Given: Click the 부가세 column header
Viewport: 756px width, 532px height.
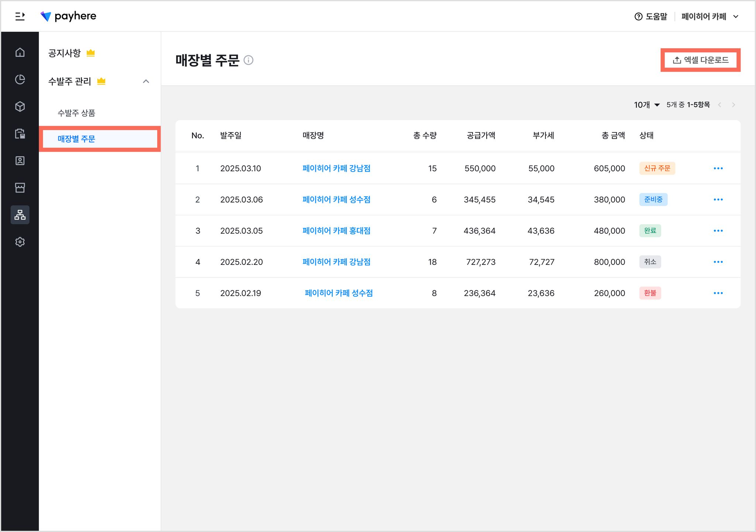Looking at the screenshot, I should coord(543,135).
